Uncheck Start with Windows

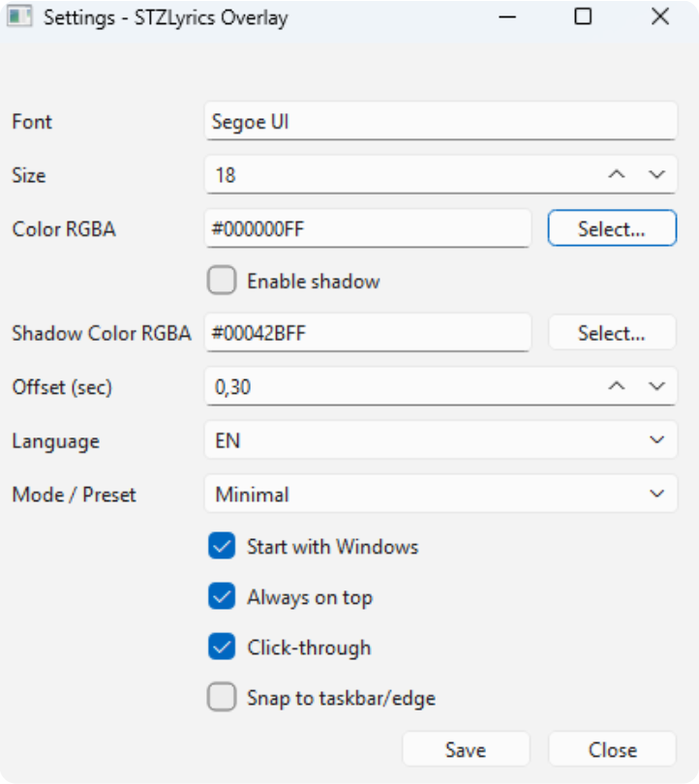pyautogui.click(x=222, y=547)
